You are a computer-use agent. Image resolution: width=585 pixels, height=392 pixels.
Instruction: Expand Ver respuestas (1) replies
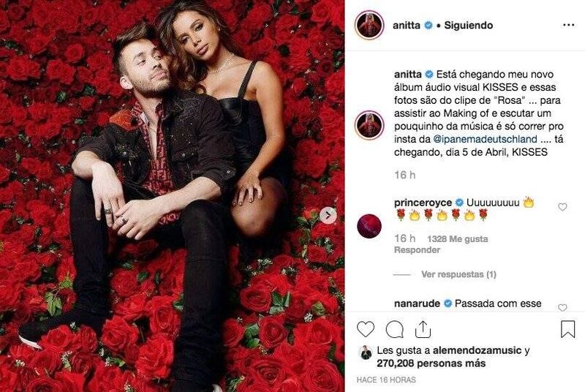point(458,274)
